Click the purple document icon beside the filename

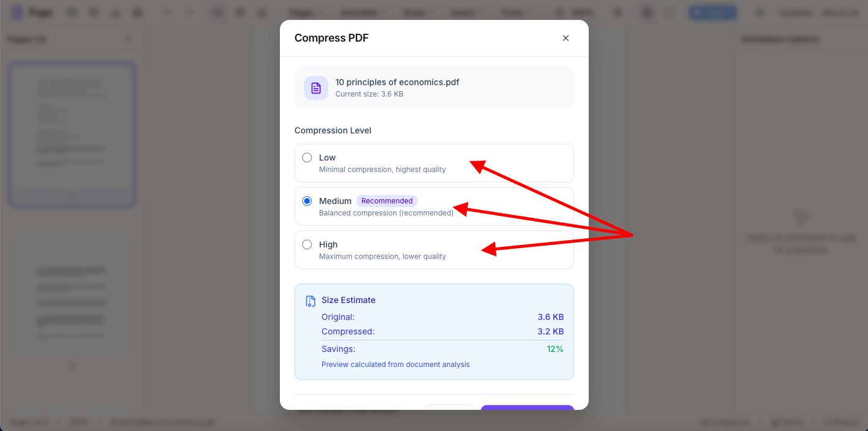pyautogui.click(x=316, y=88)
